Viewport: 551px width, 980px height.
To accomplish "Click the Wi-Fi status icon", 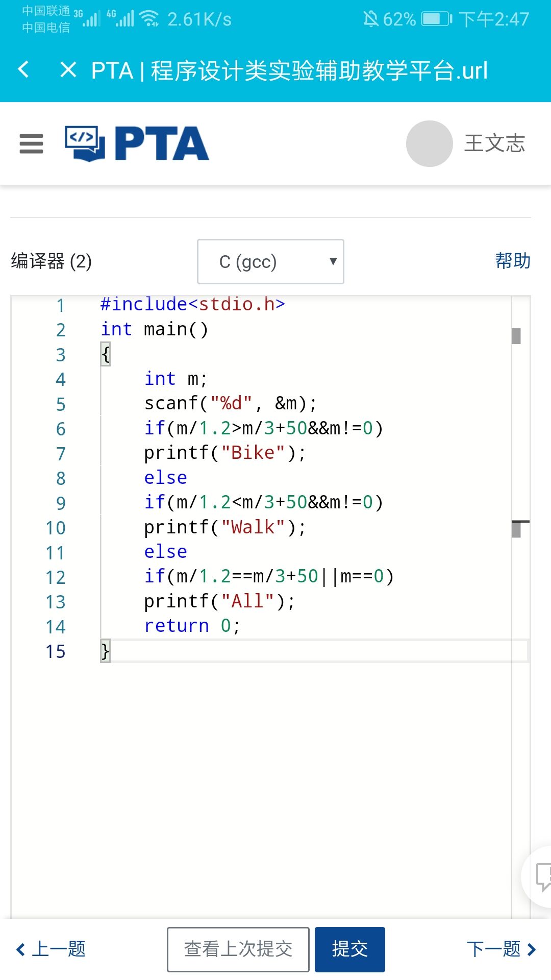I will 149,18.
